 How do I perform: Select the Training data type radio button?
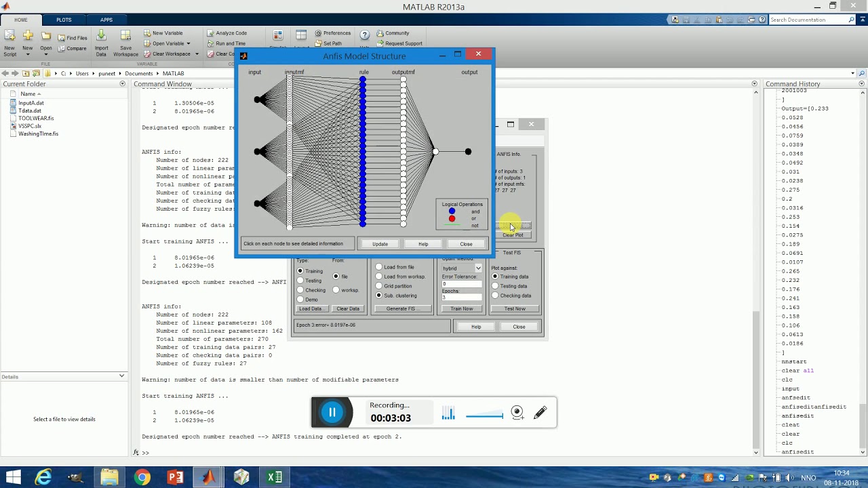click(x=300, y=271)
